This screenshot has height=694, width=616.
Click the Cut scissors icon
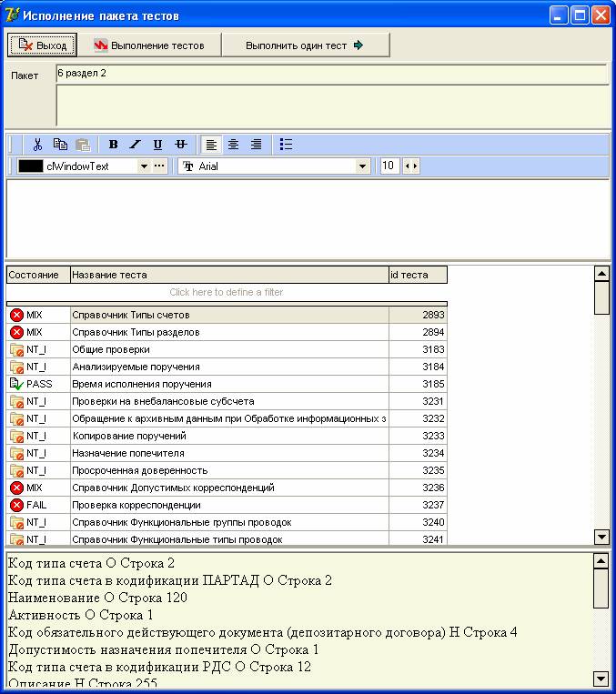pos(37,145)
